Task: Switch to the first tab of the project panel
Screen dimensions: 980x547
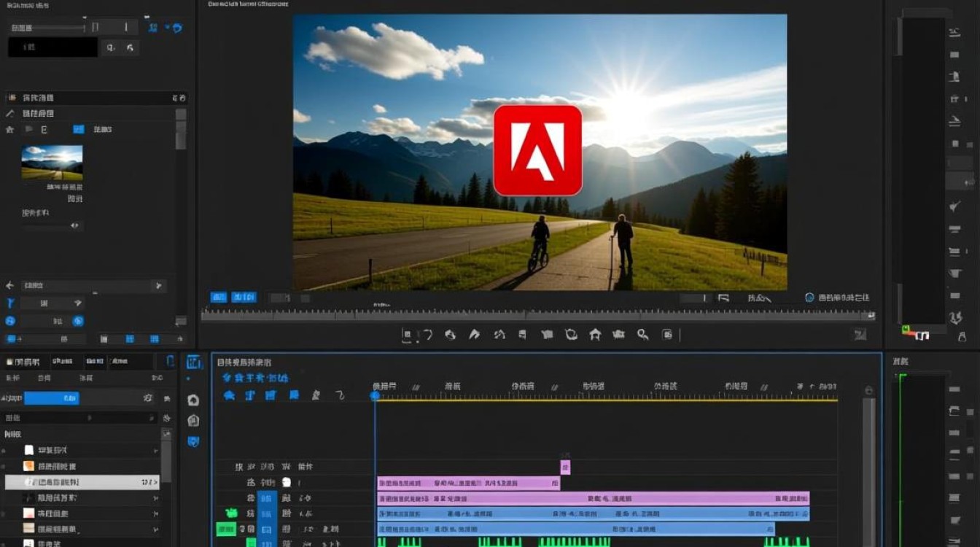Action: [23, 362]
